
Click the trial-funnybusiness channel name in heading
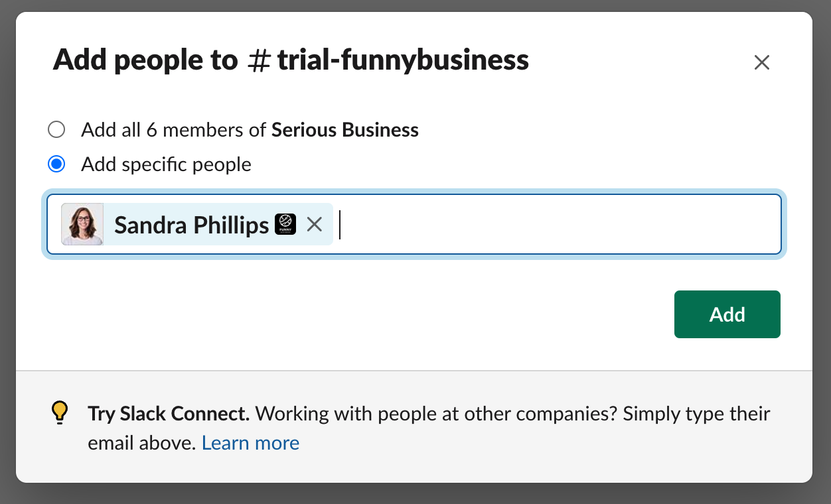403,60
